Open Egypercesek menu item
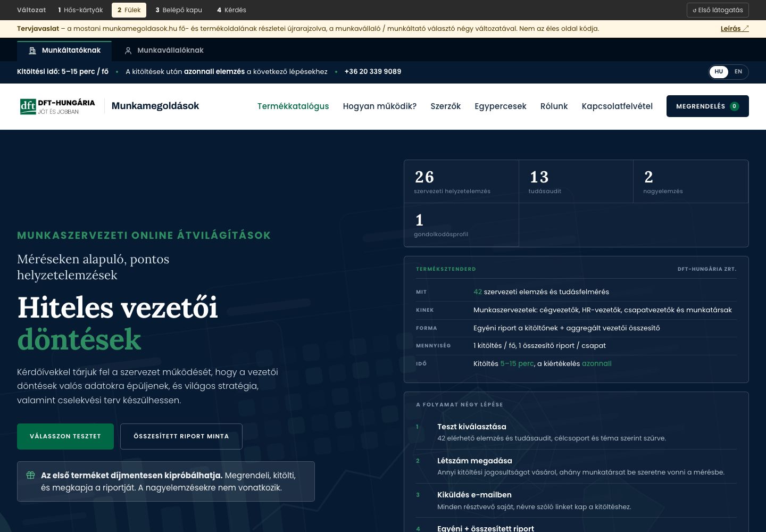This screenshot has width=766, height=532. click(501, 106)
